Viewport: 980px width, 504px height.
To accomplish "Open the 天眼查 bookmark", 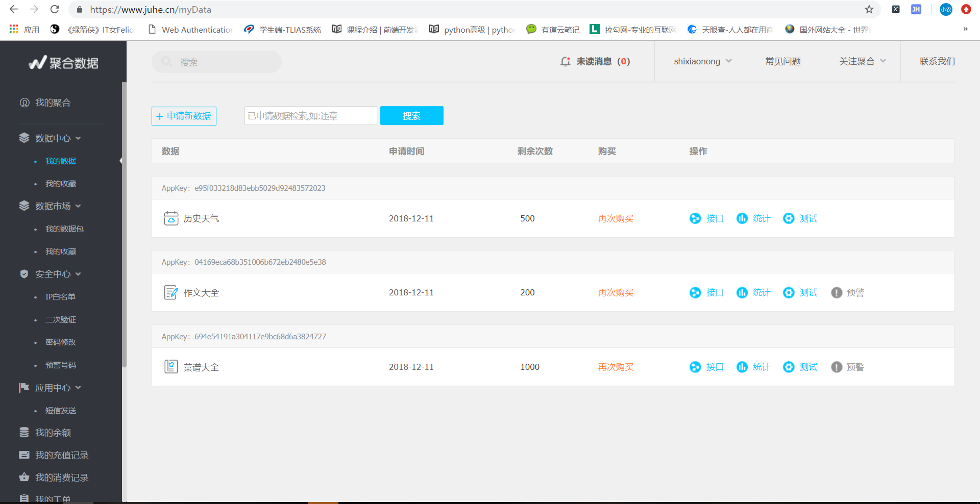I will click(x=730, y=30).
